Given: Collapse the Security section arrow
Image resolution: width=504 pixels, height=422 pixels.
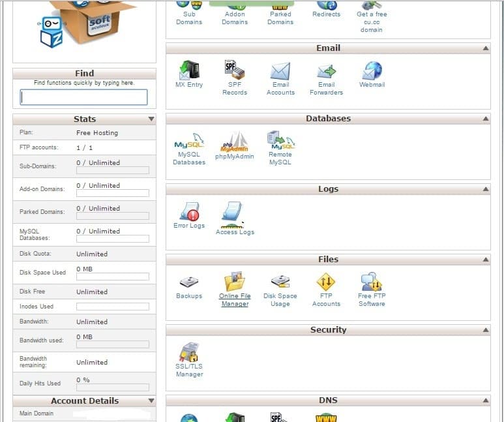Looking at the screenshot, I should click(x=486, y=330).
